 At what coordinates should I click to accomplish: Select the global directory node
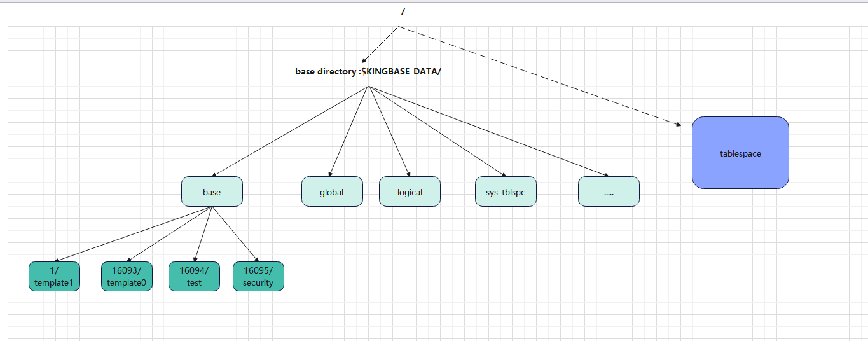[x=332, y=191]
